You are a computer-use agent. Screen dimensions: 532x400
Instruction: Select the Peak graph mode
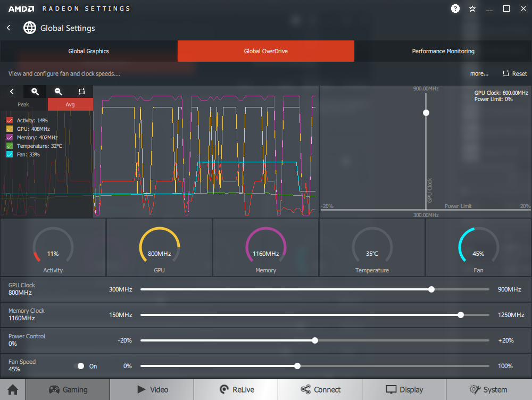(23, 105)
